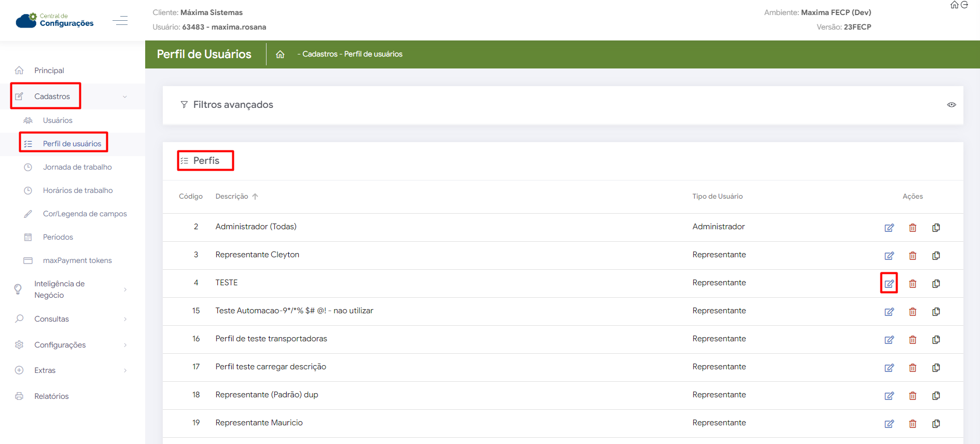Collapse the Cadastros menu
980x444 pixels.
click(52, 96)
